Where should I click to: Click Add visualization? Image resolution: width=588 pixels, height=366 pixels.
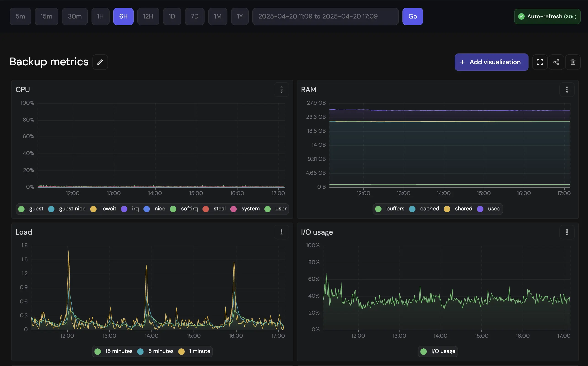tap(491, 62)
